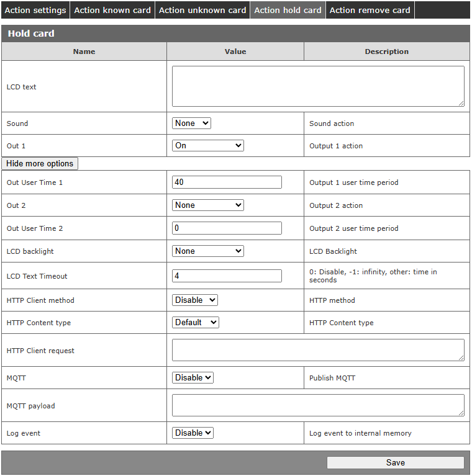Click inside the MQTT payload textarea
This screenshot has width=472, height=476.
[x=317, y=405]
